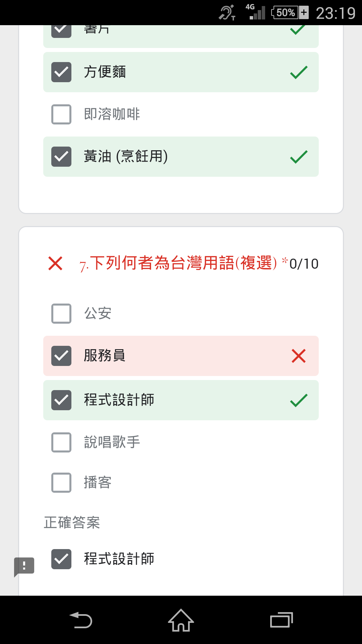Select the 程式設計師 option label in question 7

[x=119, y=400]
